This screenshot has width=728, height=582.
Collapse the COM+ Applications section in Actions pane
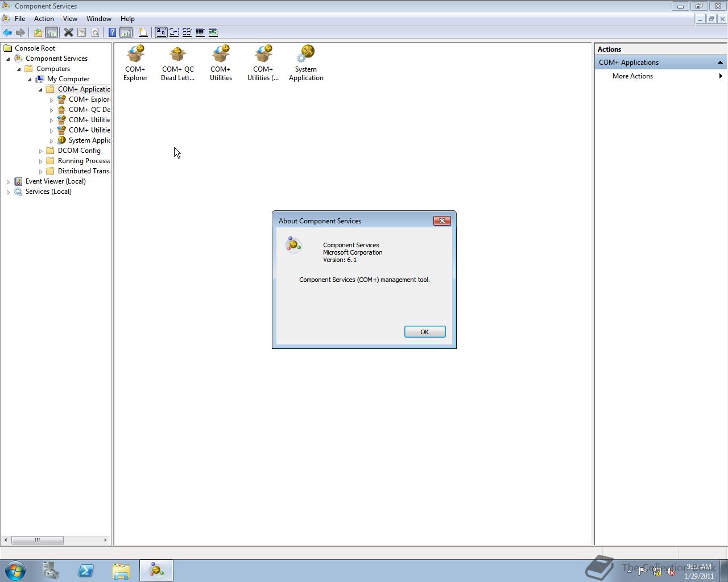pos(720,63)
